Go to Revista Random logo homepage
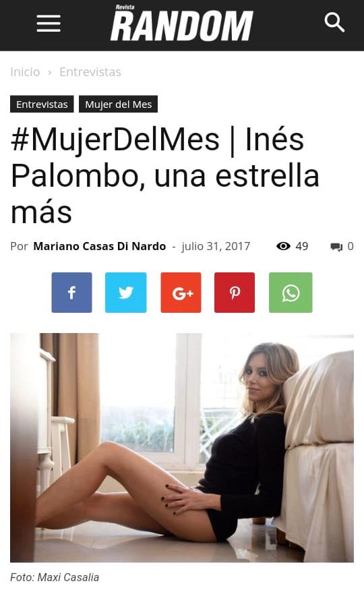The height and width of the screenshot is (600, 364). tap(182, 24)
